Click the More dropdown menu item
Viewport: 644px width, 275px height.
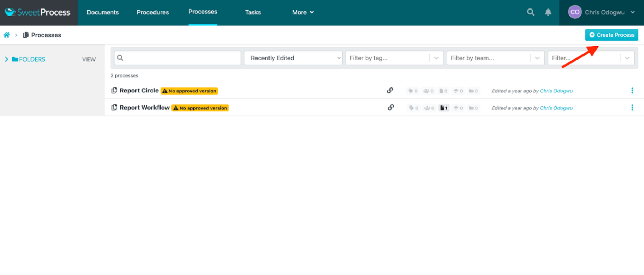(302, 12)
